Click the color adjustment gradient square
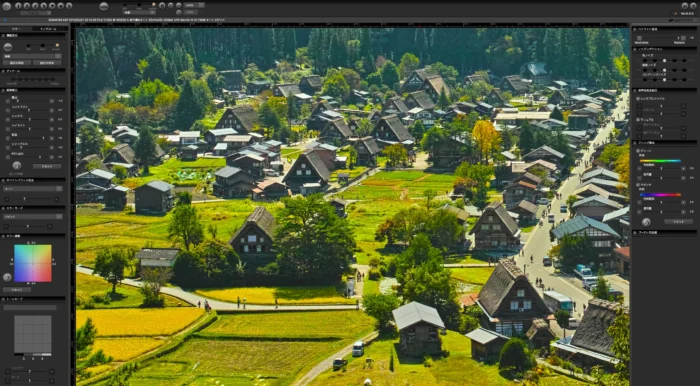This screenshot has height=386, width=700. [x=33, y=263]
